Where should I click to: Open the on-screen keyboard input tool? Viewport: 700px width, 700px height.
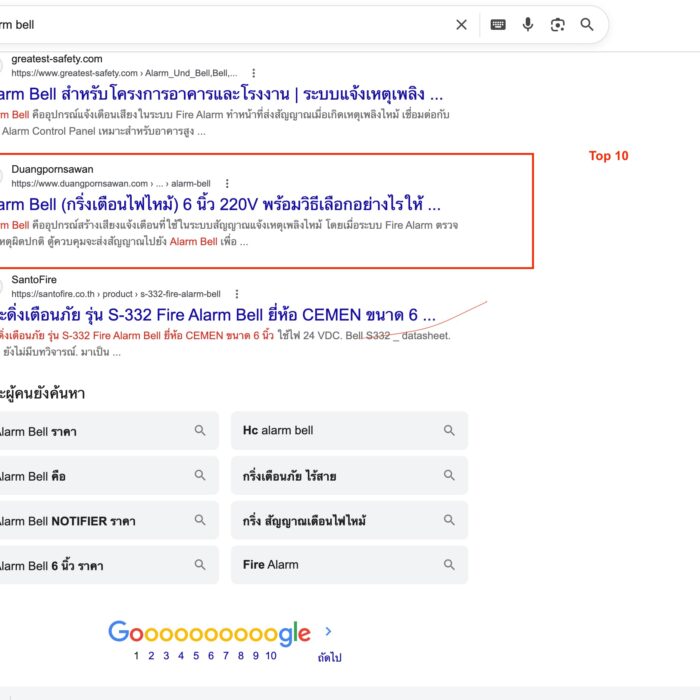pos(498,25)
